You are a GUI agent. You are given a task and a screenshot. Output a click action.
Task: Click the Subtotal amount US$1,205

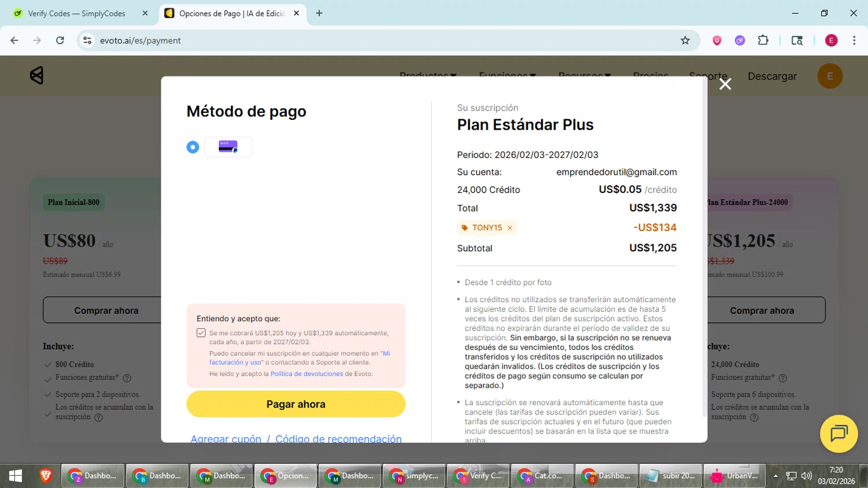[x=653, y=248]
